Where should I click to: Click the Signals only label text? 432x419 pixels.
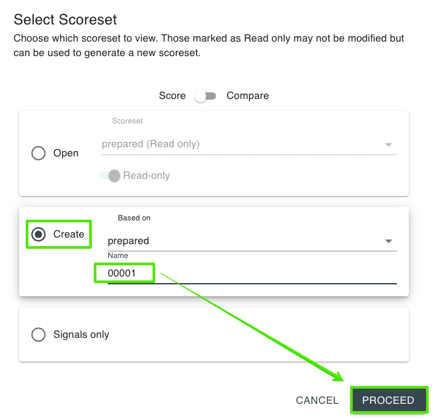[81, 334]
